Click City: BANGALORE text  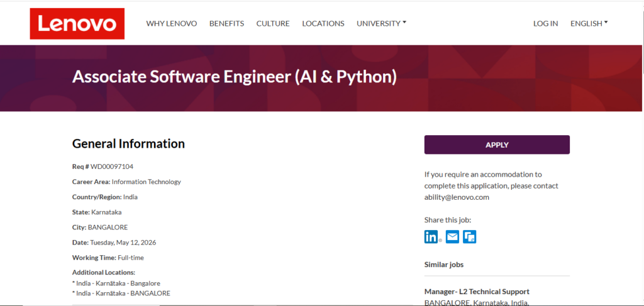100,227
